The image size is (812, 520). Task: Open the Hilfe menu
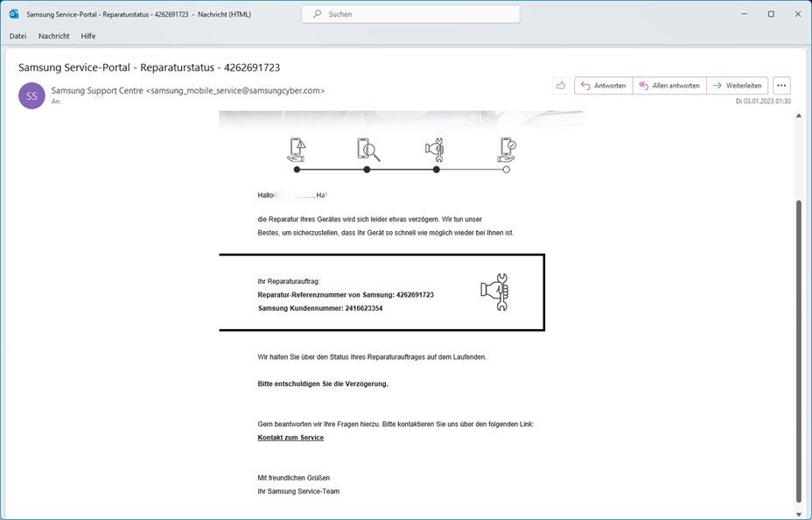pyautogui.click(x=88, y=36)
